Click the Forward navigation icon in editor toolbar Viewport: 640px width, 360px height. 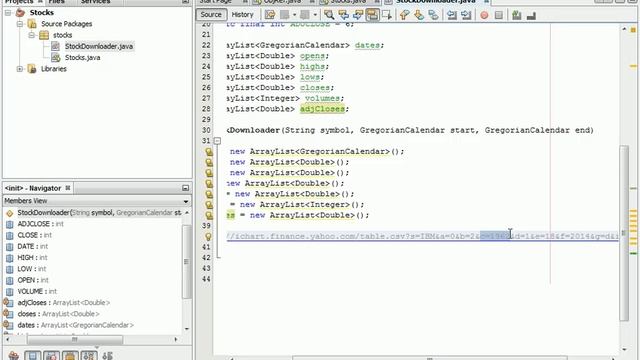305,15
